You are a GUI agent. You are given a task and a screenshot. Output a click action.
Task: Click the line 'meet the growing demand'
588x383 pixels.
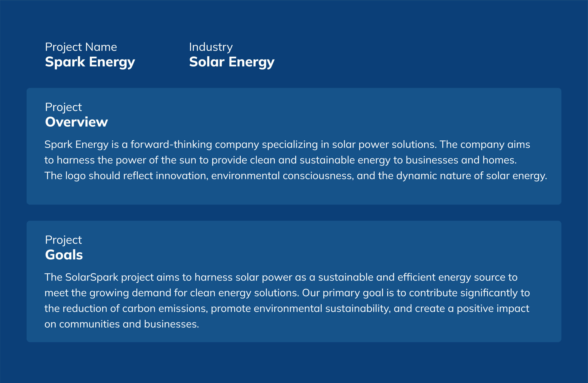tap(287, 293)
